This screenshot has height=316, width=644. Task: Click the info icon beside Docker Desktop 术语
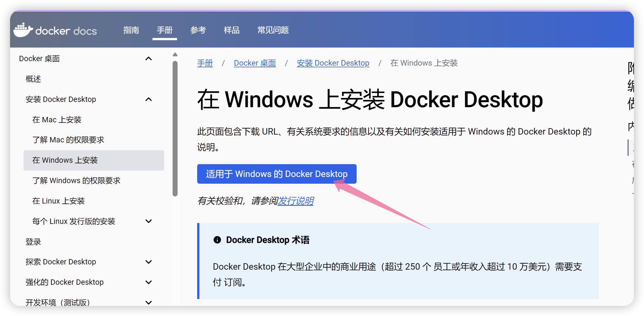(x=217, y=240)
